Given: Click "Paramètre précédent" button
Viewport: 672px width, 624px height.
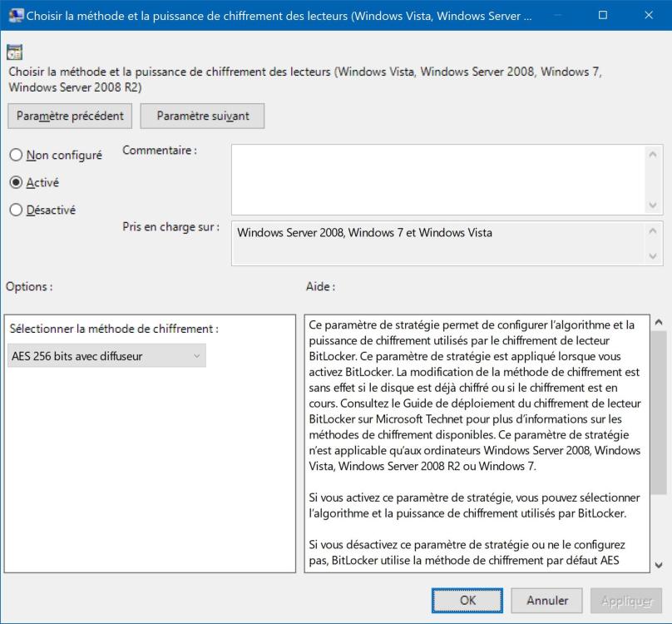Looking at the screenshot, I should coord(70,116).
